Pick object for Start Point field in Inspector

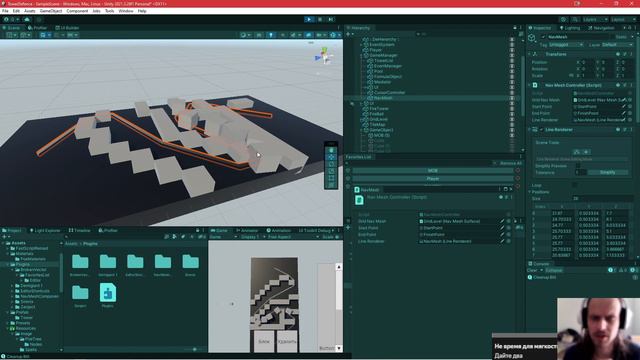click(x=630, y=107)
